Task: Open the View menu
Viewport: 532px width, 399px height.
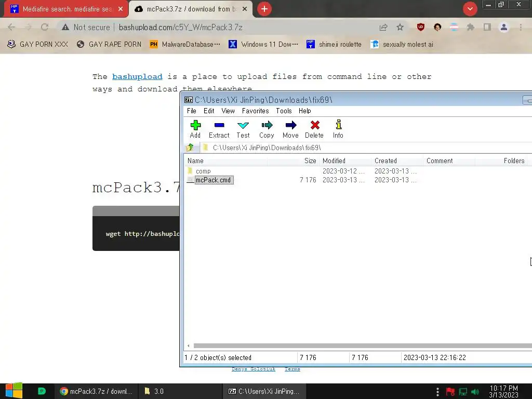Action: 228,111
